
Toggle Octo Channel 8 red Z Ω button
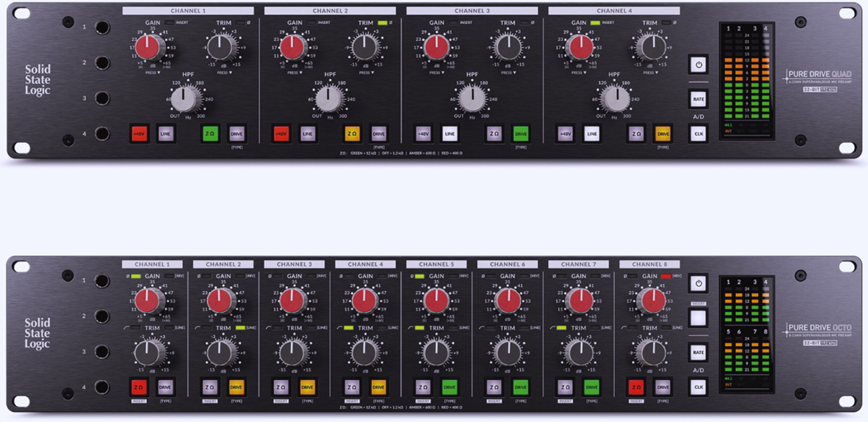637,387
